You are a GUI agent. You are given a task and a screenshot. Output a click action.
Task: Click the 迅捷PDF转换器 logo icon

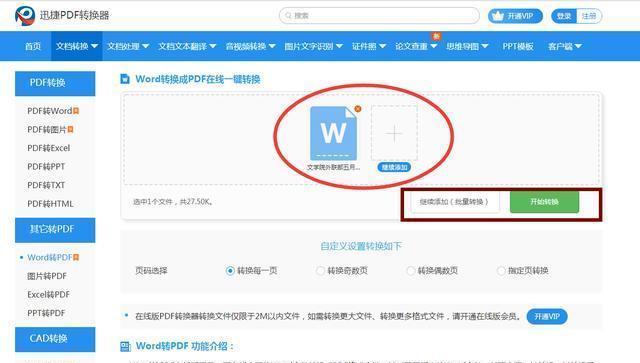25,16
